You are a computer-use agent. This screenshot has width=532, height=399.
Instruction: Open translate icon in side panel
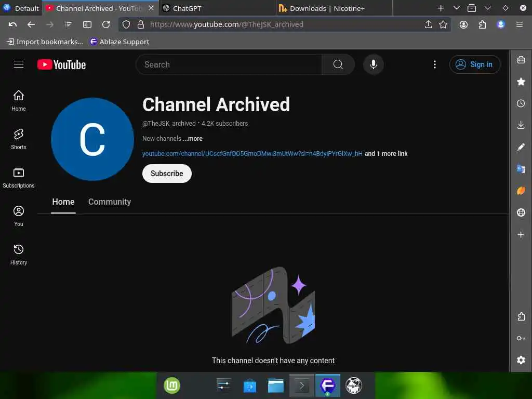click(521, 169)
